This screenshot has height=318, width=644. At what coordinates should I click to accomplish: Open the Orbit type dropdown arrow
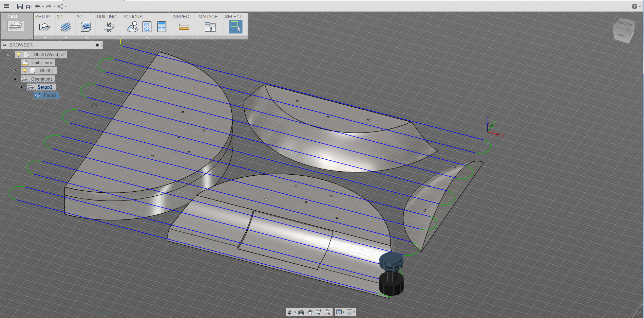[x=295, y=312]
